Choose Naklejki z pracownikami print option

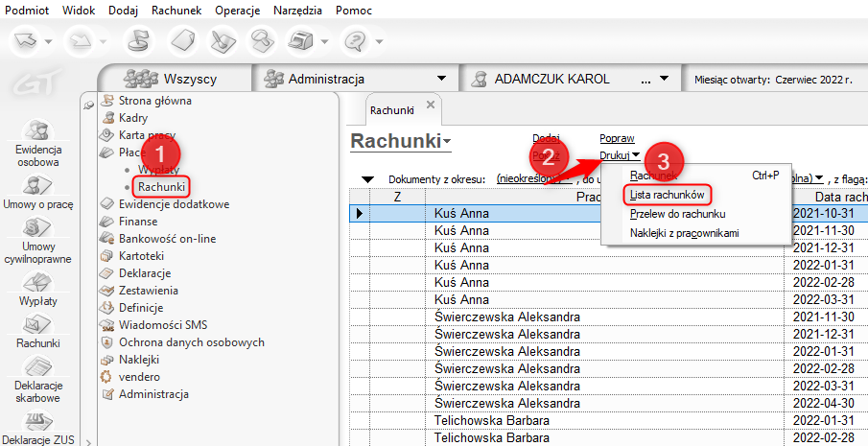[x=684, y=233]
